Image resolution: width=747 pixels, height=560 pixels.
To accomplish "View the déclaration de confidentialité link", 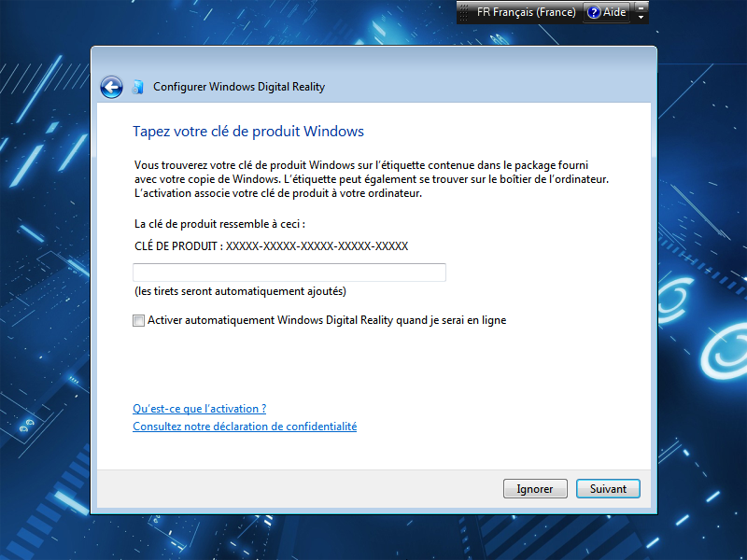I will click(x=245, y=427).
